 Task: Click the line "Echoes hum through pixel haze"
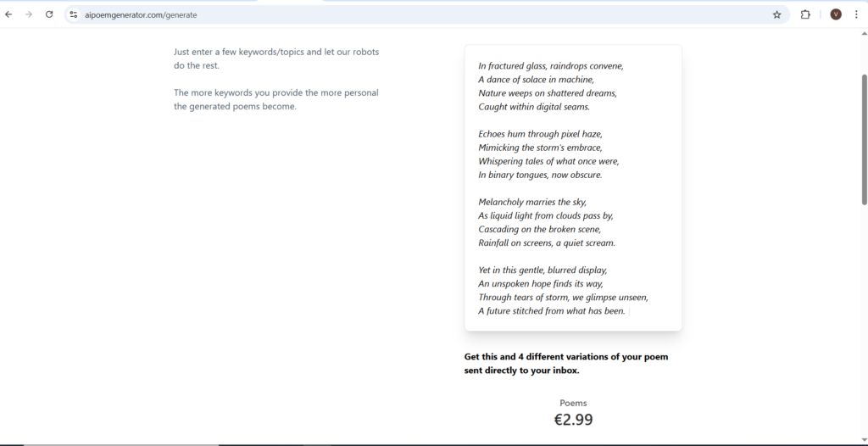pyautogui.click(x=540, y=134)
